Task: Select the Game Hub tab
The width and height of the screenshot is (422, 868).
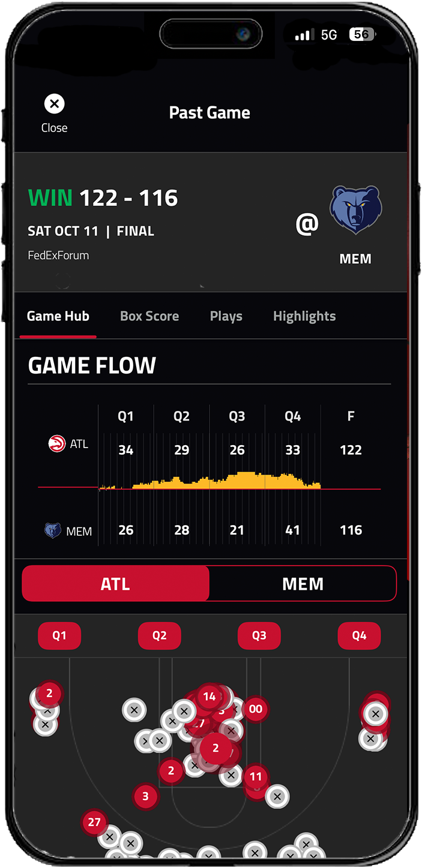Action: tap(58, 316)
